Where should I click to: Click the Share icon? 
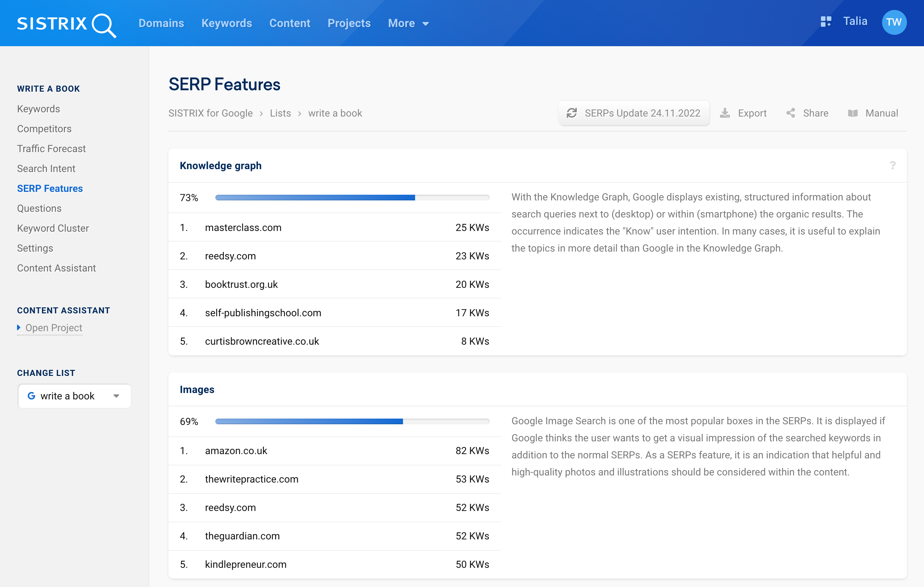pos(790,113)
